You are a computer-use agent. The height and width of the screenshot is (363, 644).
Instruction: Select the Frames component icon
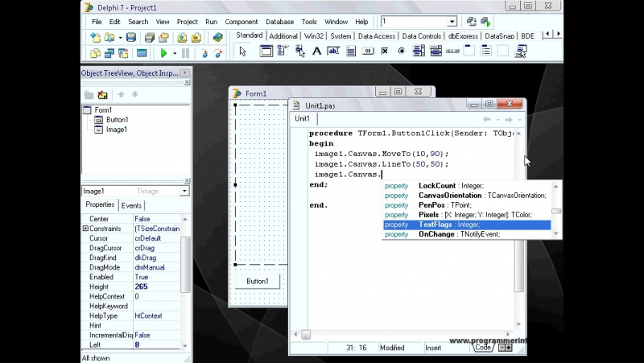click(266, 52)
